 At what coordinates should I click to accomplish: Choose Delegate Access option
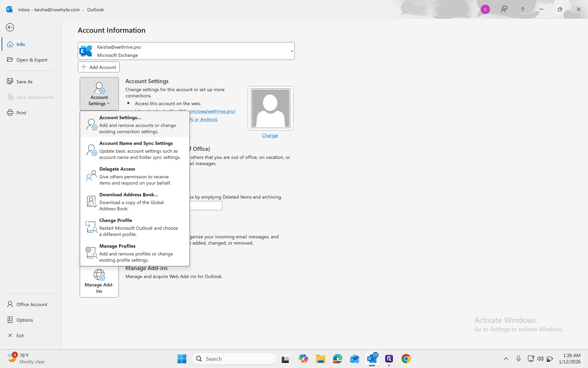tap(135, 176)
